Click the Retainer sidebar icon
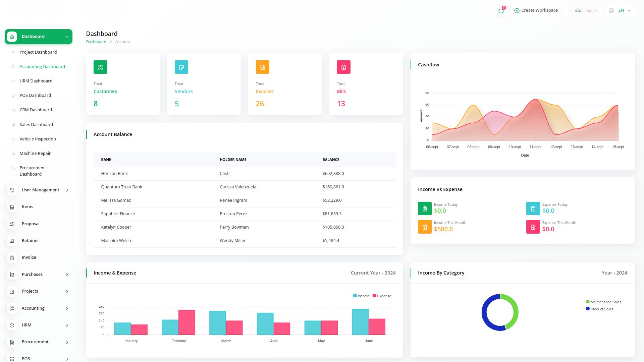 point(12,241)
